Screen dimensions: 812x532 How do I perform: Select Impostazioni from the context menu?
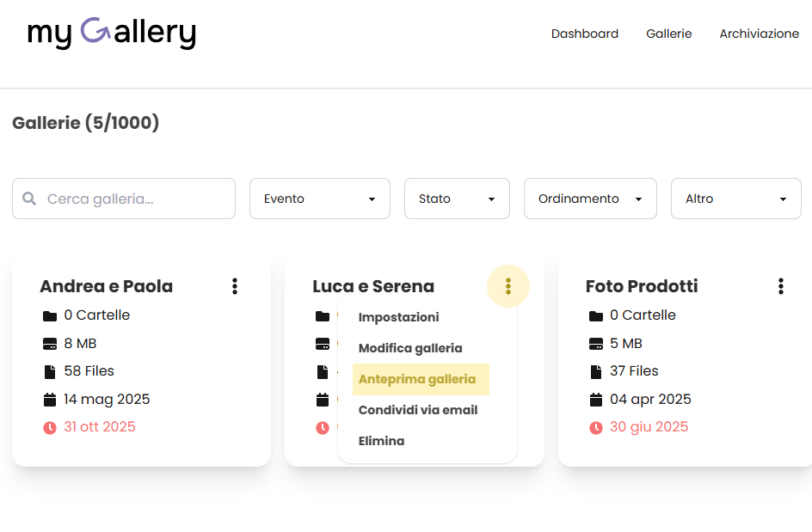pyautogui.click(x=399, y=317)
